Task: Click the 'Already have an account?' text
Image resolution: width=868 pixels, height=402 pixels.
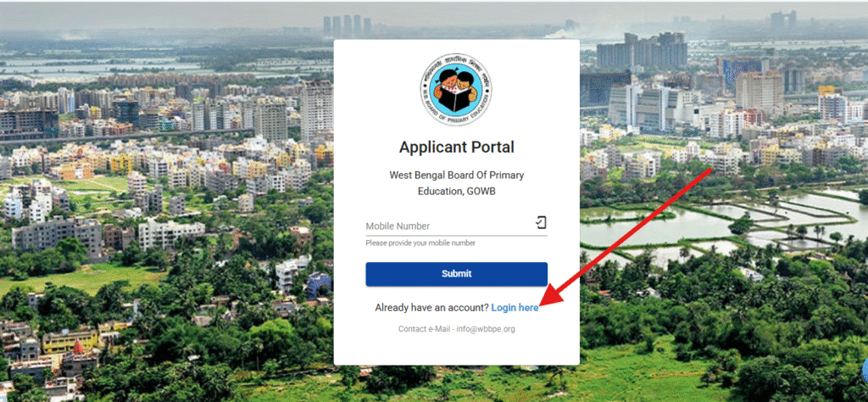Action: pos(431,308)
